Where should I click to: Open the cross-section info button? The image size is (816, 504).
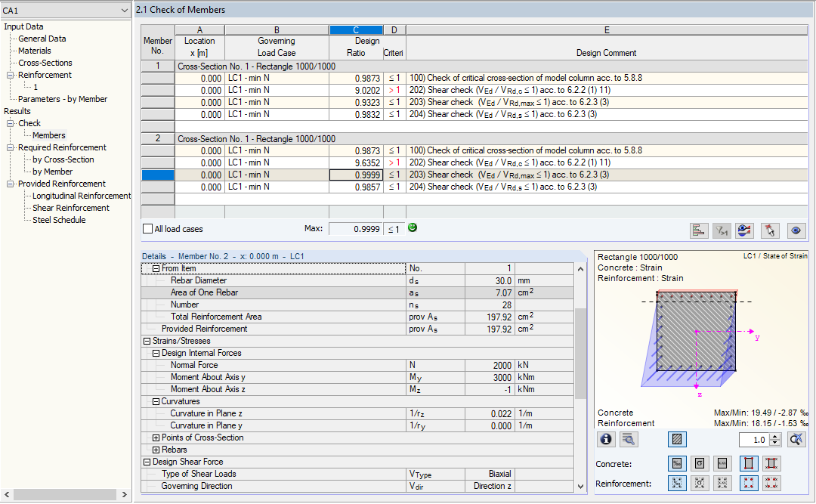(606, 440)
